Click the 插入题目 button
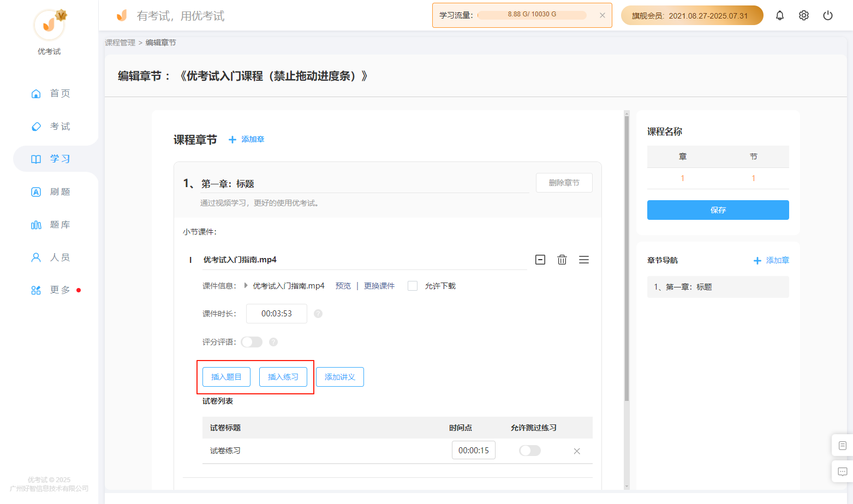The image size is (853, 504). pos(226,377)
